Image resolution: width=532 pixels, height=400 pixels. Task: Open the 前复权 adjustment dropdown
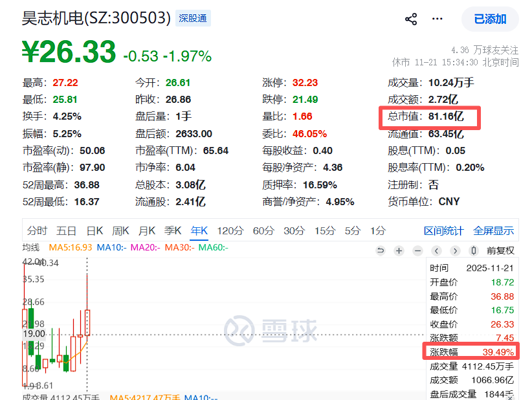tap(500, 250)
